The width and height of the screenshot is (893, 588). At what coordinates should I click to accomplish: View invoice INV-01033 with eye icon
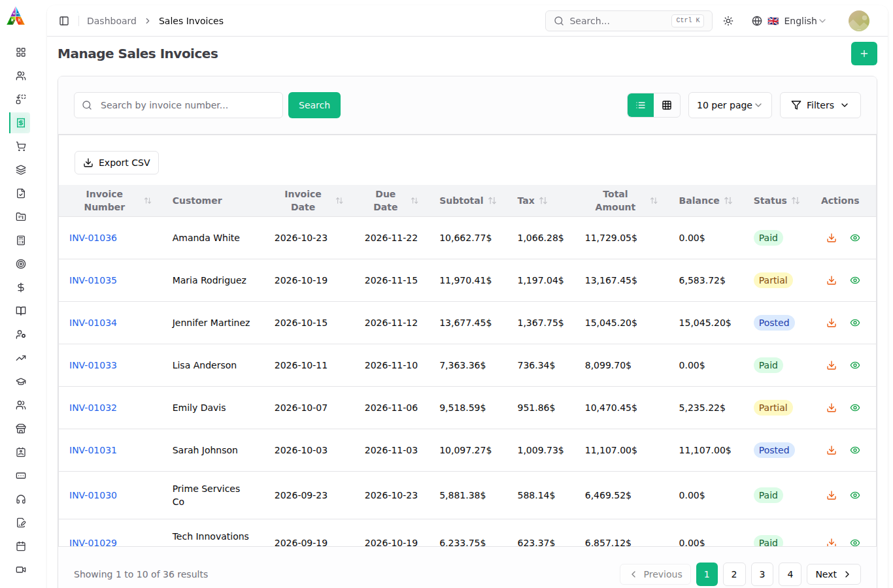click(855, 365)
